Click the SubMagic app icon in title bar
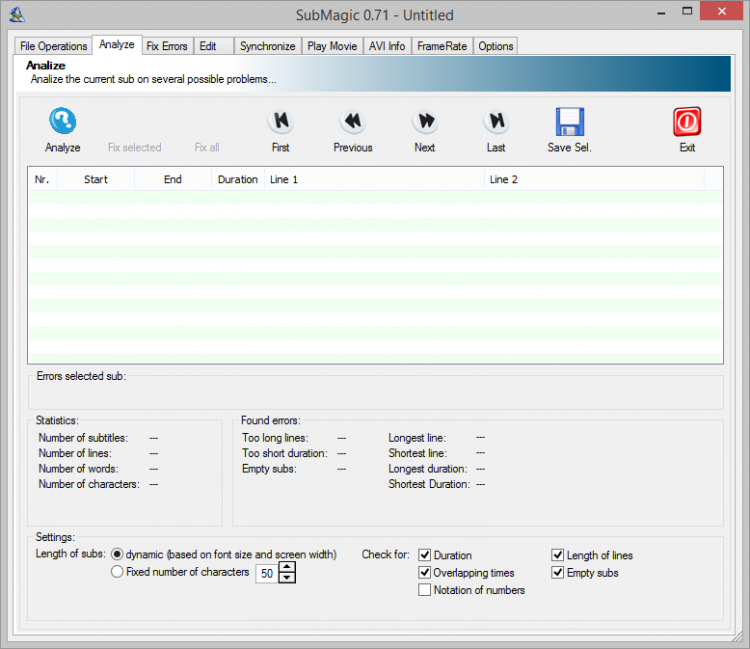750x649 pixels. click(x=17, y=15)
